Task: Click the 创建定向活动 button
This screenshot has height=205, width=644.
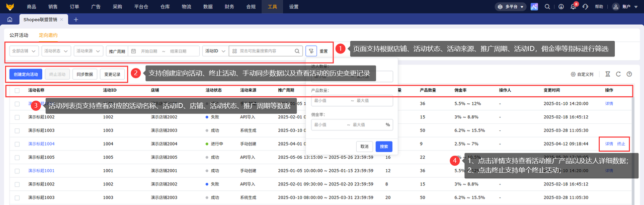Action: (26, 74)
